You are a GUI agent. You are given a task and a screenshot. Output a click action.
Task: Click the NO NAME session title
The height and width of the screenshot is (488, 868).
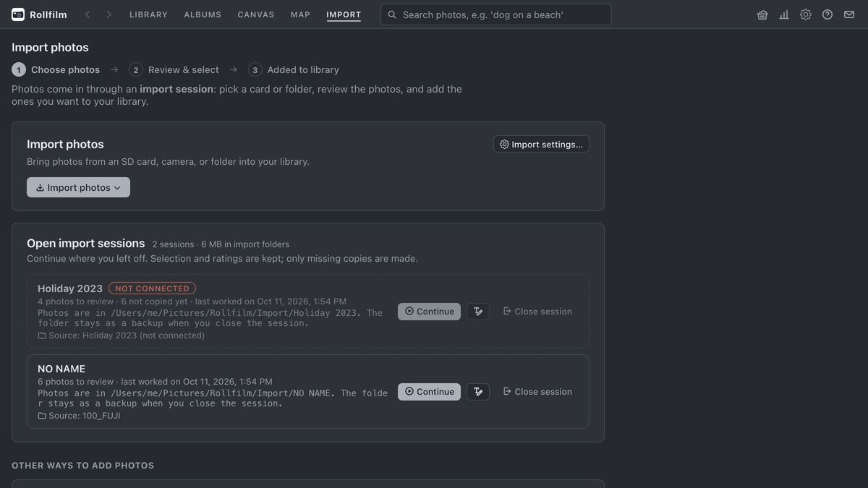coord(61,369)
